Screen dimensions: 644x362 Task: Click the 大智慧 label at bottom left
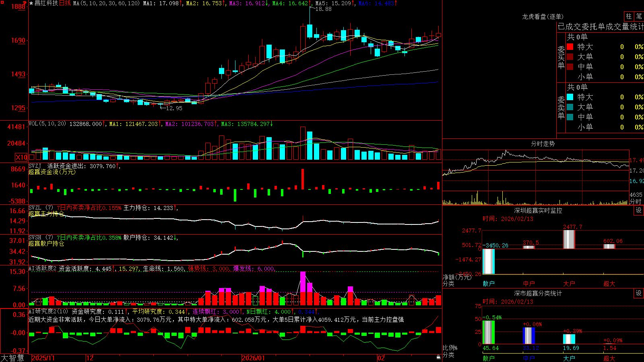[x=12, y=358]
